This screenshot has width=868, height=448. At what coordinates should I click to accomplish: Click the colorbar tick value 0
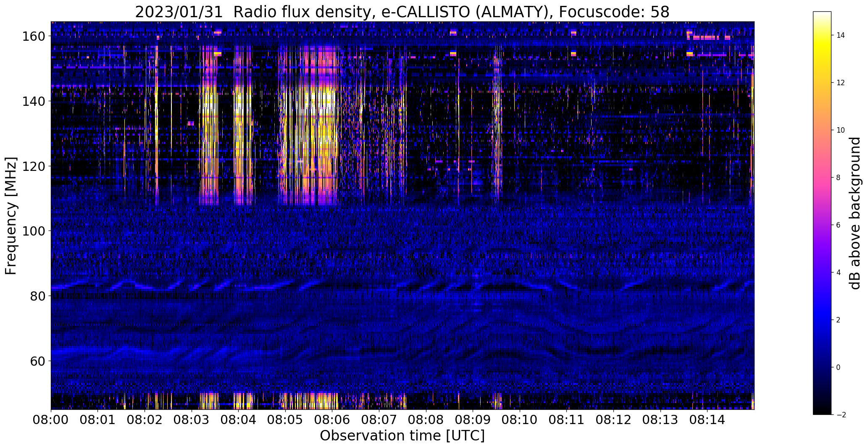coord(839,367)
